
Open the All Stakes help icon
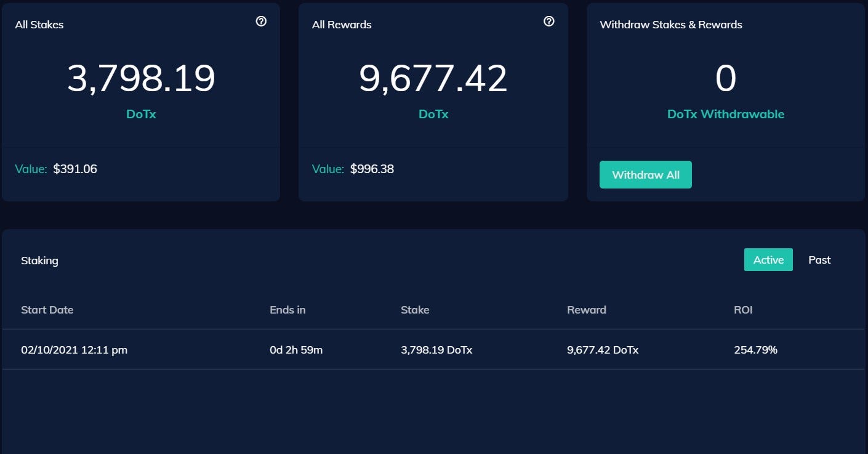point(261,22)
